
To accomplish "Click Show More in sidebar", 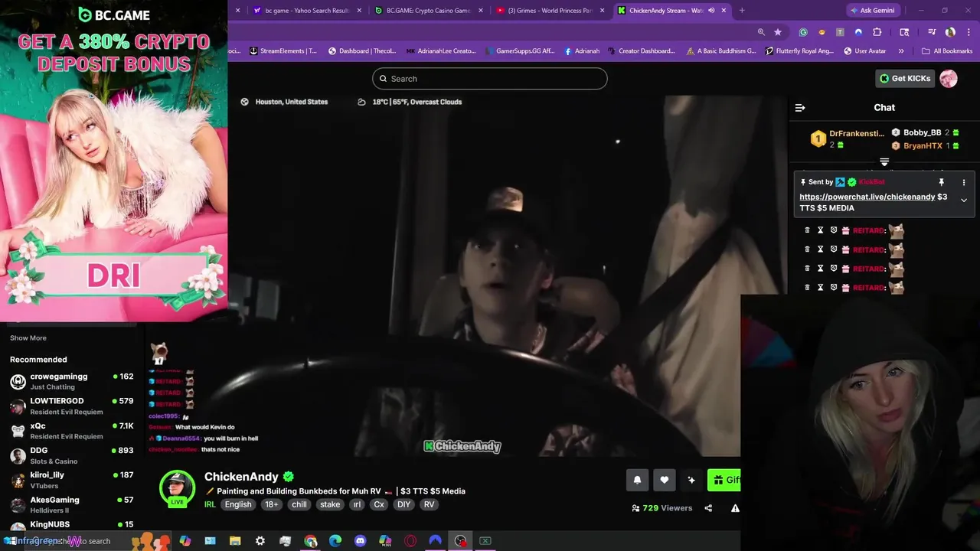I will (28, 337).
